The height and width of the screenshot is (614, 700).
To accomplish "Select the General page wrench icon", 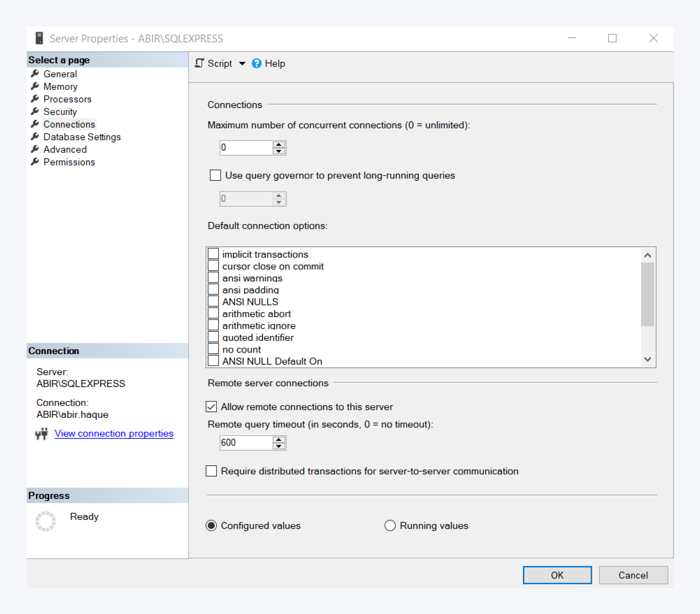I will click(x=35, y=74).
